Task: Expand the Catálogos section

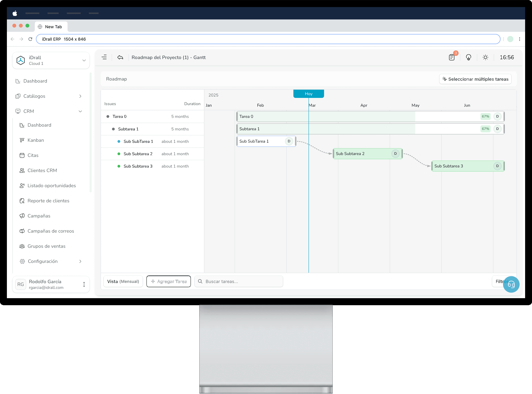Action: [x=80, y=96]
